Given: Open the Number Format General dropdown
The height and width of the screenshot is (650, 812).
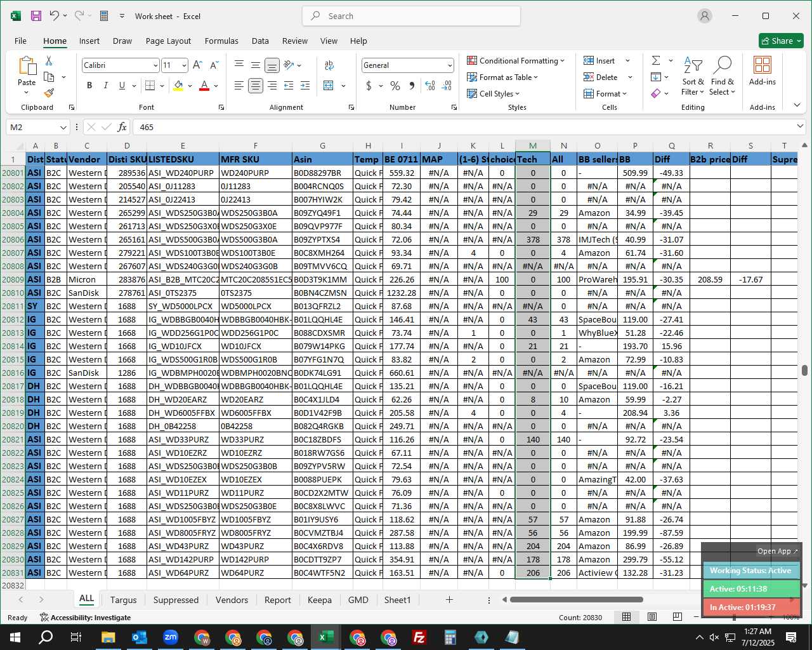Looking at the screenshot, I should (450, 65).
